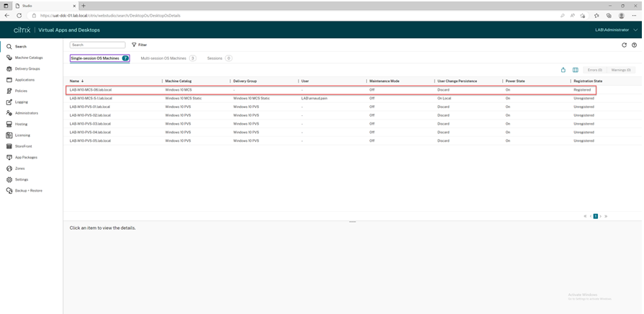Click in the Search input field
The width and height of the screenshot is (644, 314).
[x=97, y=45]
